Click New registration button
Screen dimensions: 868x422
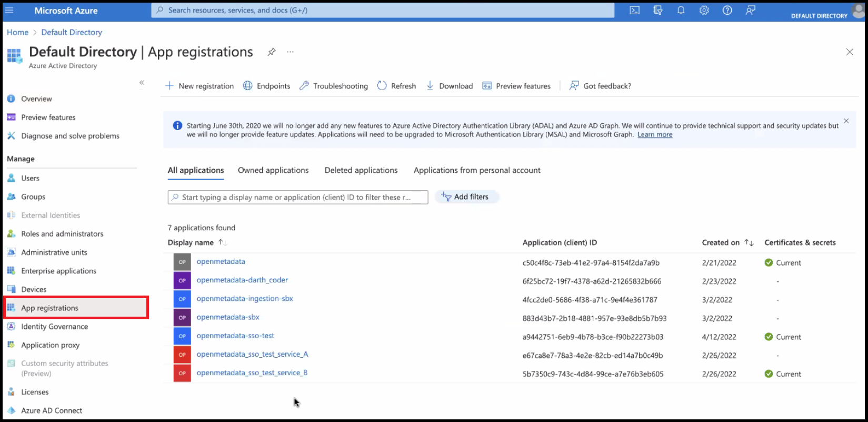(x=199, y=86)
